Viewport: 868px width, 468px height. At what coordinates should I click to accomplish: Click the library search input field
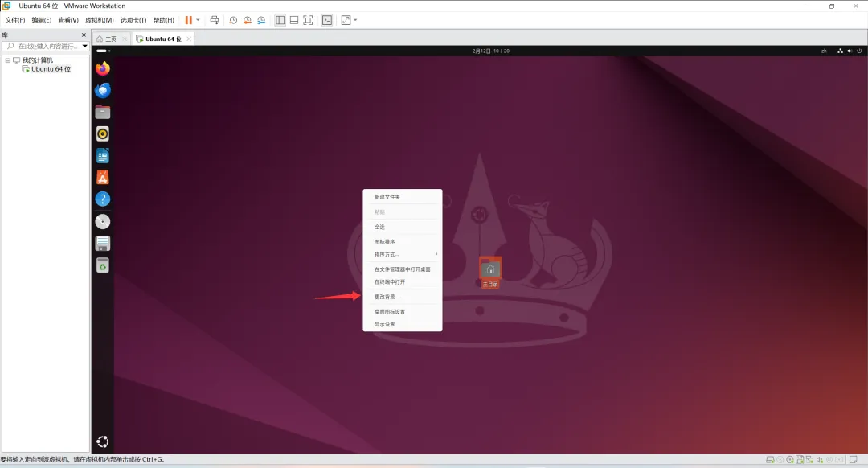pos(45,46)
